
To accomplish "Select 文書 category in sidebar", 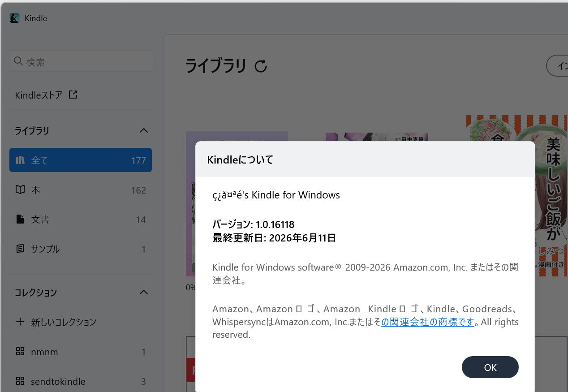I will (x=81, y=220).
